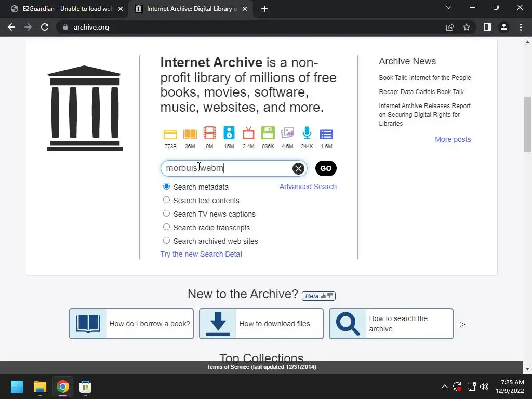Open Securing Digital Rights report post
The width and height of the screenshot is (532, 399).
[425, 115]
